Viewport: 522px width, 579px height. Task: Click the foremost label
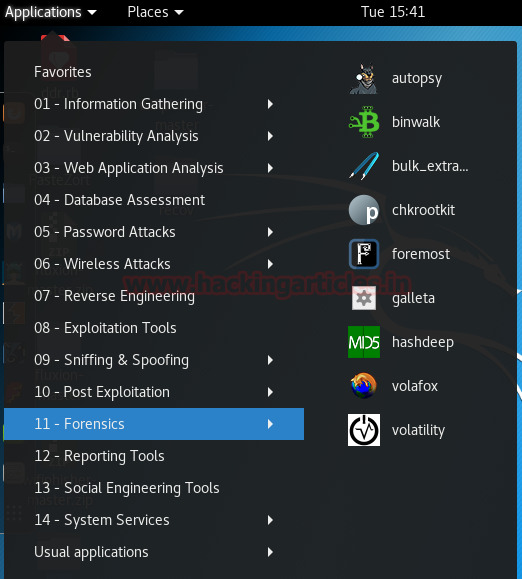click(421, 254)
